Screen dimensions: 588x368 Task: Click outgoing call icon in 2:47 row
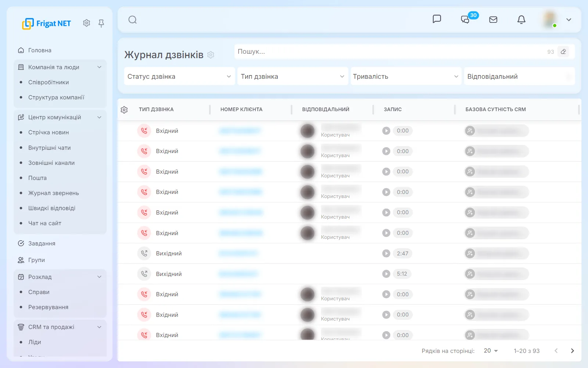point(144,254)
